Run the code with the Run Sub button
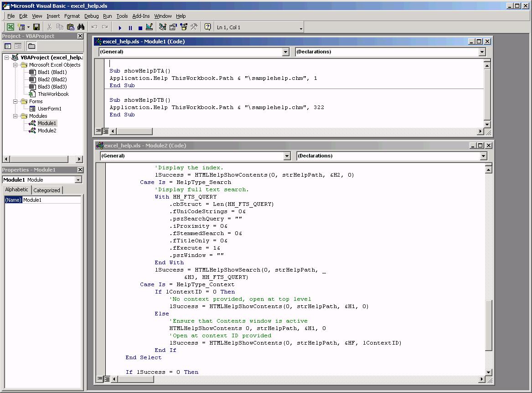Screen dimensions: 532x393 [x=120, y=26]
